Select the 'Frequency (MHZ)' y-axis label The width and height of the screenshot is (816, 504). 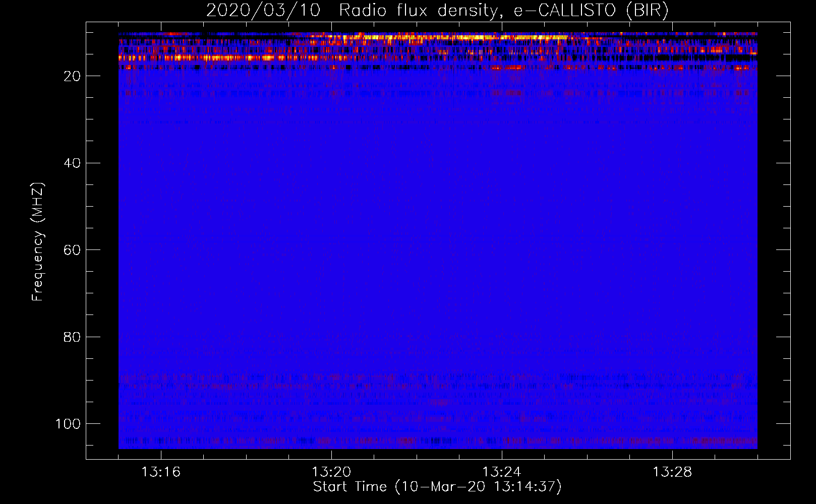tap(38, 242)
